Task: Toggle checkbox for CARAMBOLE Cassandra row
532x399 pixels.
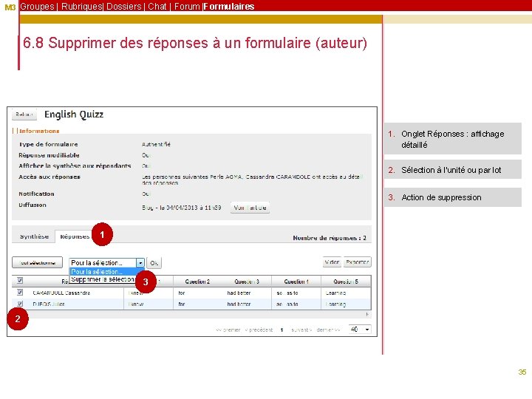Action: [x=20, y=292]
